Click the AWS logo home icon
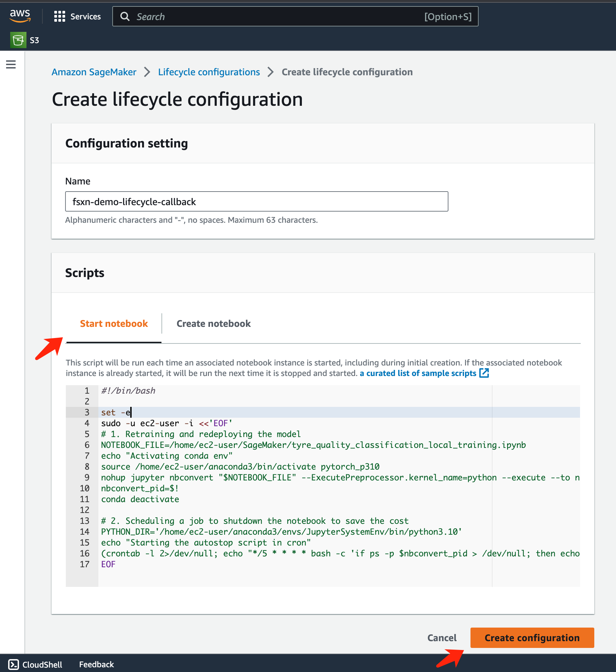The image size is (616, 672). tap(20, 16)
